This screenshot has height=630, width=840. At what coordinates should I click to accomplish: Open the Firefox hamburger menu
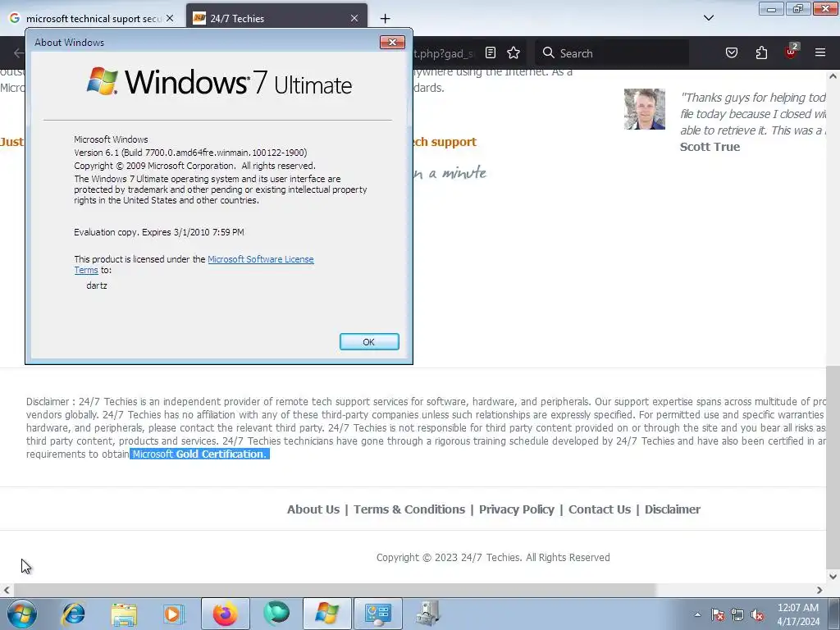click(x=819, y=52)
